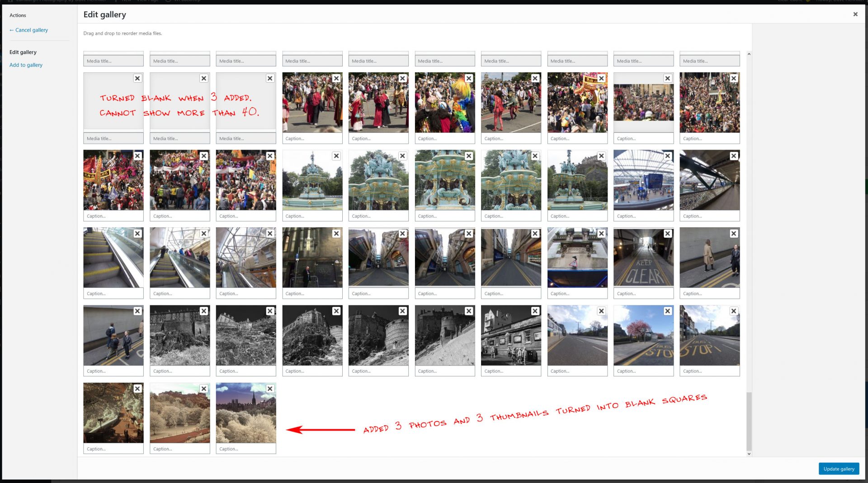The width and height of the screenshot is (868, 483).
Task: Remove the first blank thumbnail
Action: (137, 78)
